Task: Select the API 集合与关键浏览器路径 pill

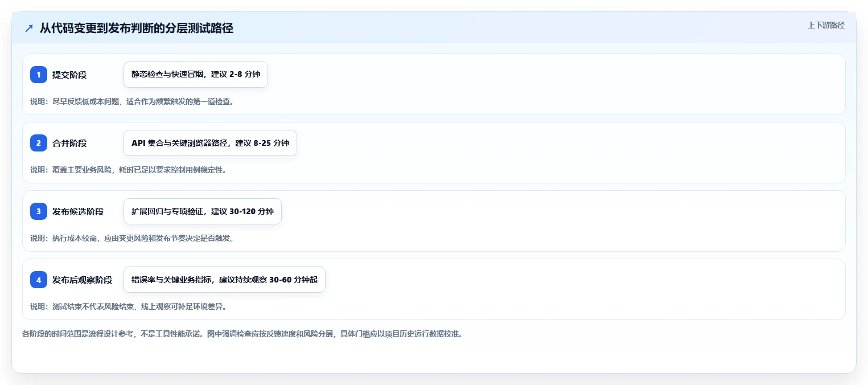Action: 210,143
